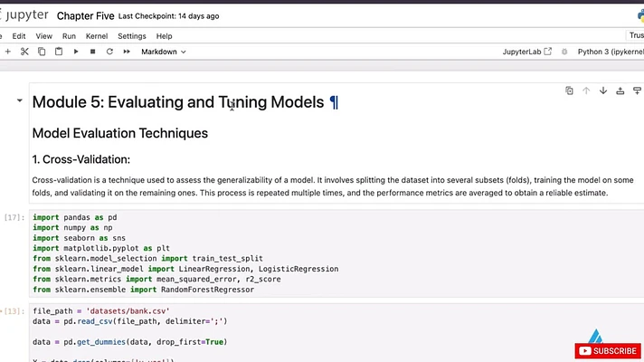This screenshot has width=644, height=362.
Task: Insert a cell below with plus icon
Action: (8, 52)
